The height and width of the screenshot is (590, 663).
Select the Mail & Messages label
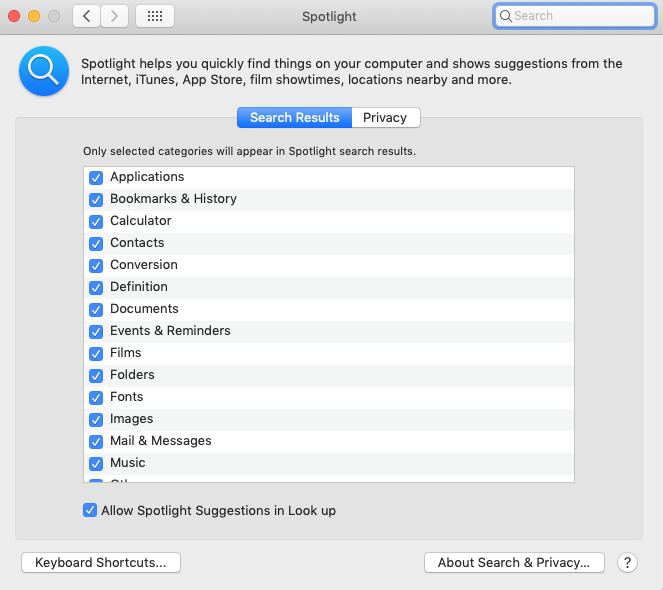[x=161, y=441]
